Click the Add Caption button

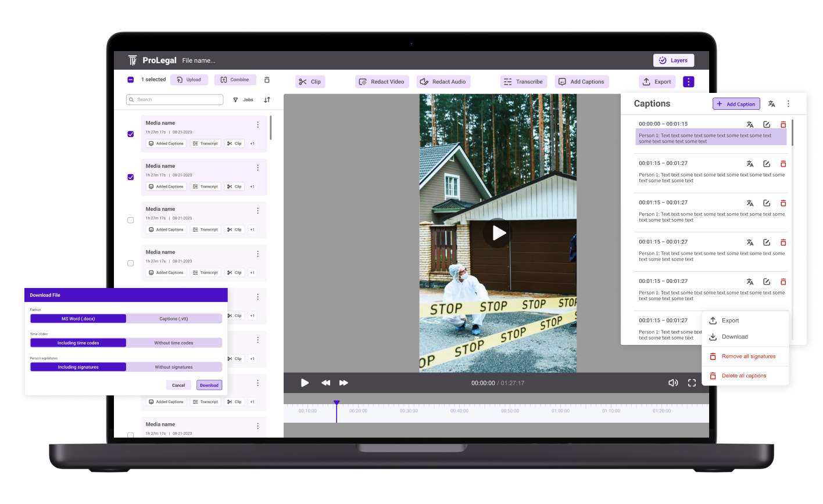pyautogui.click(x=736, y=104)
